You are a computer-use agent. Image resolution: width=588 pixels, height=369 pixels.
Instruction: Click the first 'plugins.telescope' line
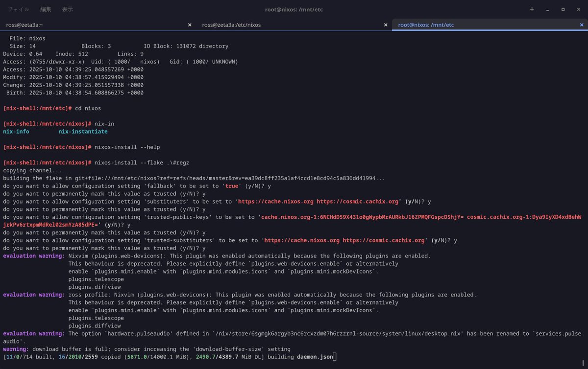click(96, 279)
